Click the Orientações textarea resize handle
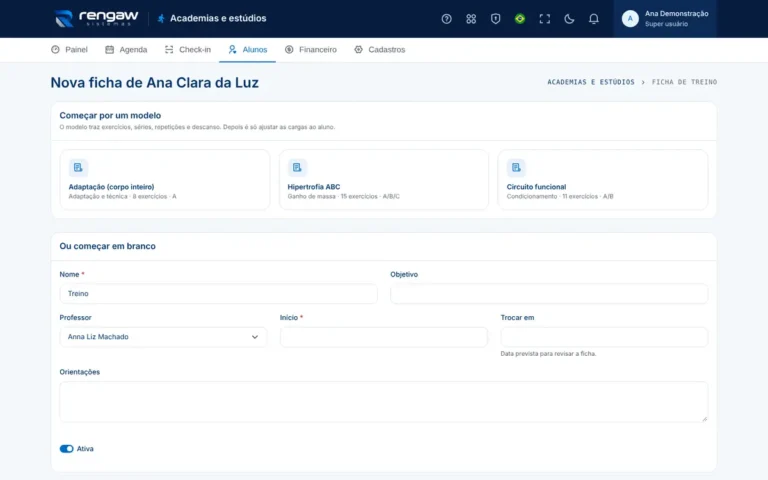Image resolution: width=768 pixels, height=480 pixels. 705,419
